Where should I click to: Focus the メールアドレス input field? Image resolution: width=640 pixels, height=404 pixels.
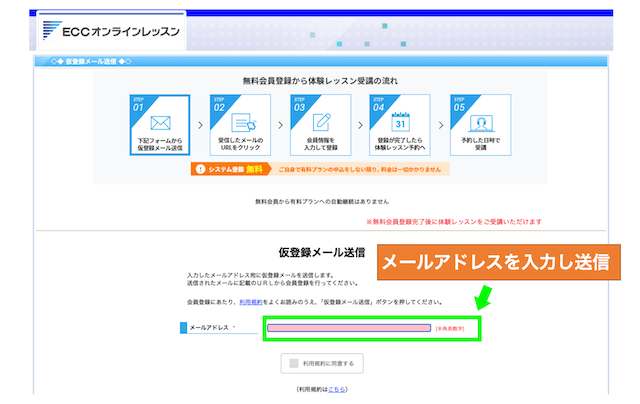(x=349, y=328)
